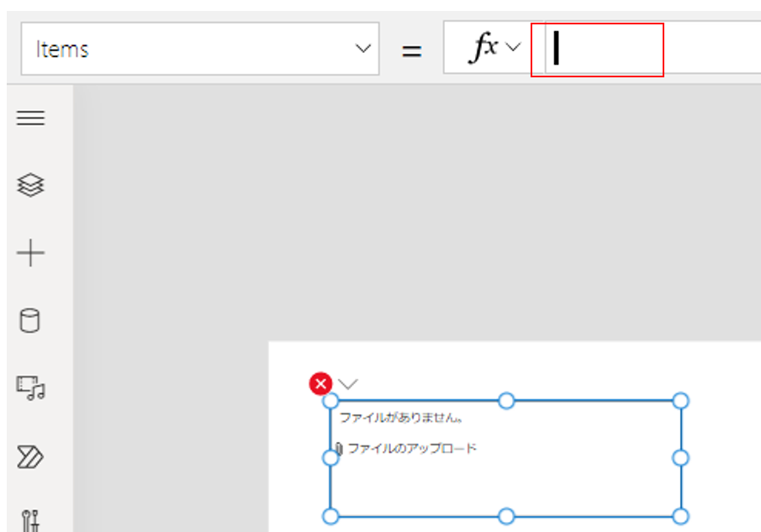
Task: Click the red error badge on attachment control
Action: tap(320, 384)
